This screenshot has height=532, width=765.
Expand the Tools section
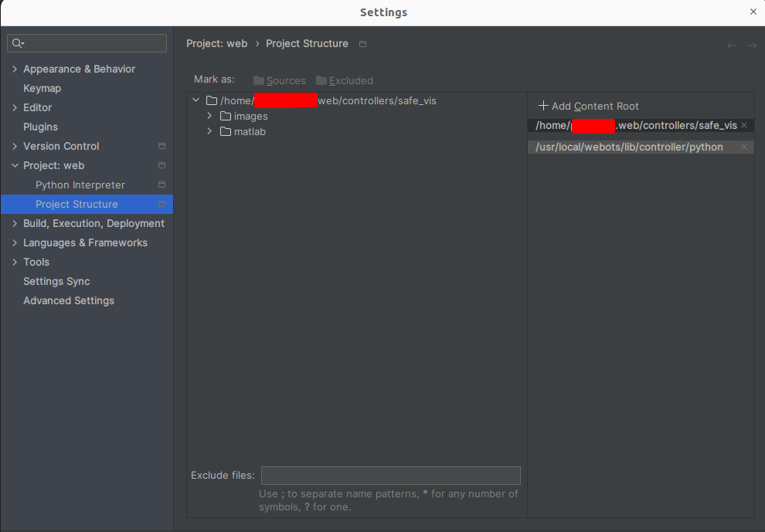tap(15, 262)
